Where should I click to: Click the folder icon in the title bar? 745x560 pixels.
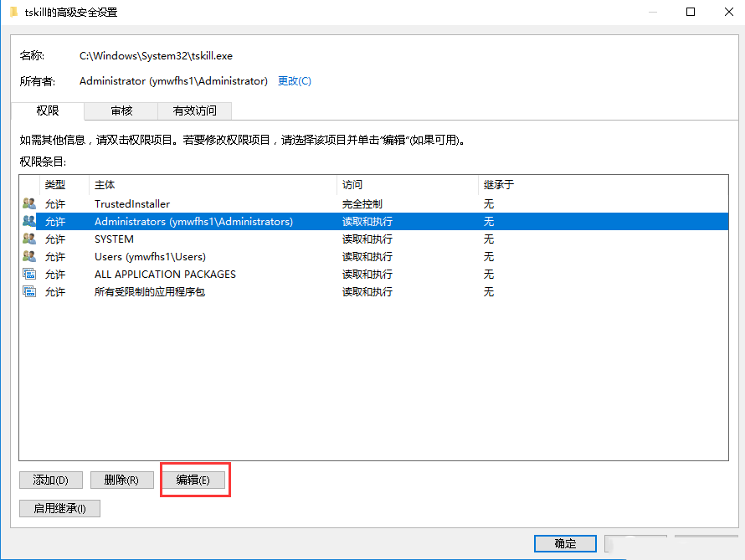(14, 12)
